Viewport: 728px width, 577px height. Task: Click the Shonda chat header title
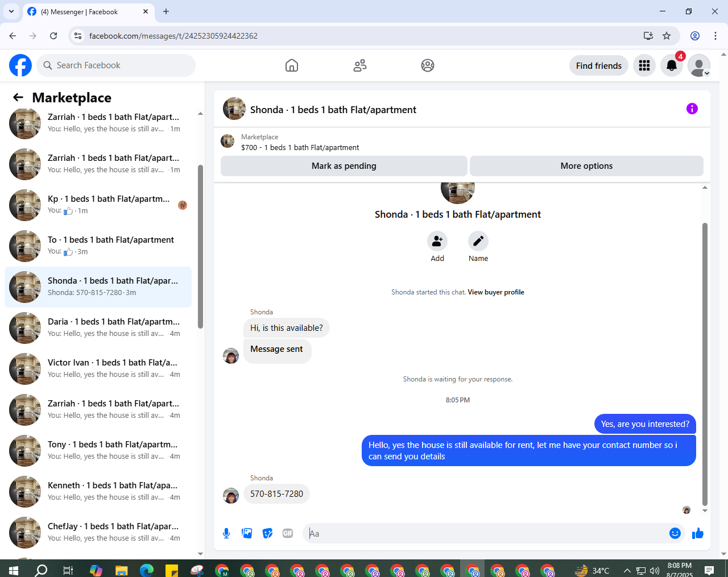pos(333,110)
